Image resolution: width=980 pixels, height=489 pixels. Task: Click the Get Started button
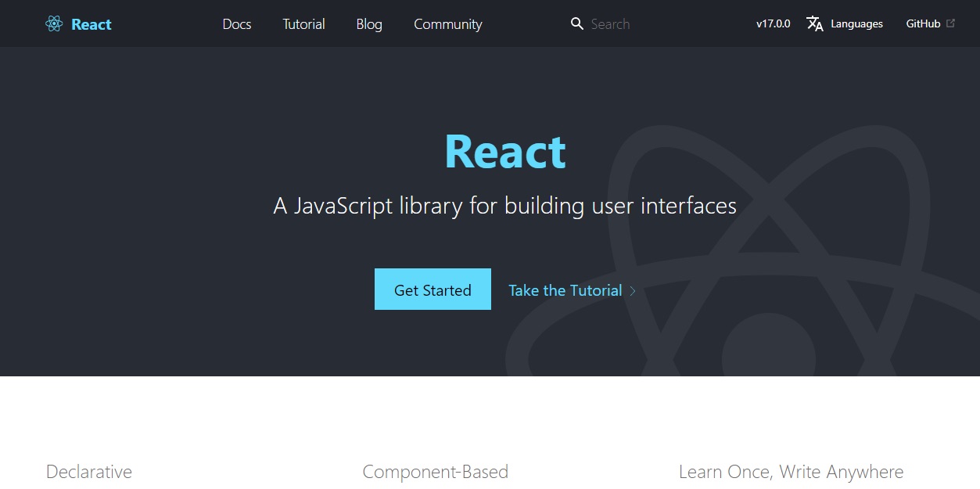click(433, 289)
